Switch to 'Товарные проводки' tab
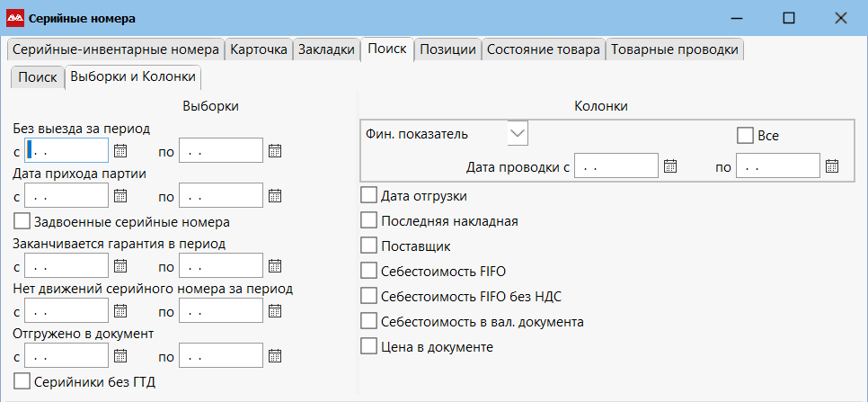Image resolution: width=868 pixels, height=402 pixels. click(675, 49)
